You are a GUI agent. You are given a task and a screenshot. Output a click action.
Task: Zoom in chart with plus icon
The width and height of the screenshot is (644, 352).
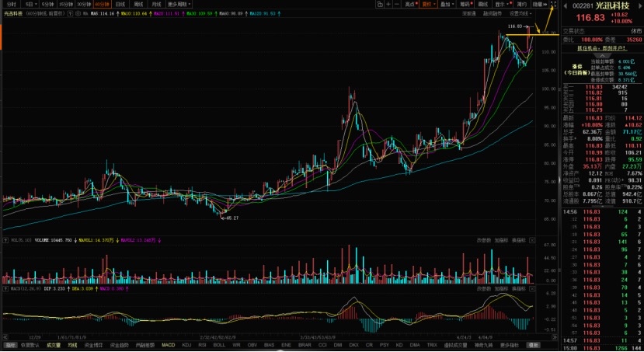pos(388,4)
